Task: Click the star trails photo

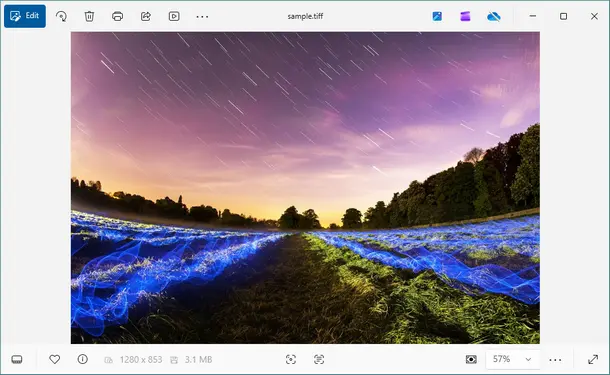Action: [x=305, y=188]
